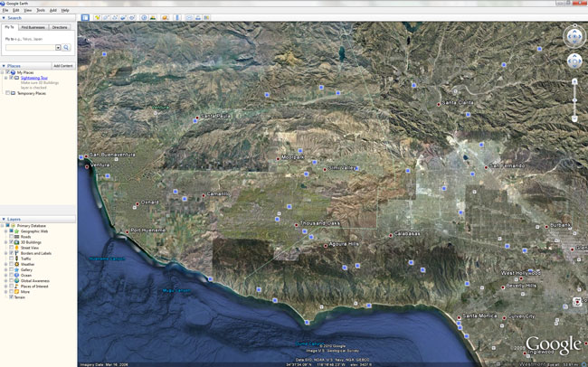Collapse the Places panel header triangle

tap(4, 66)
